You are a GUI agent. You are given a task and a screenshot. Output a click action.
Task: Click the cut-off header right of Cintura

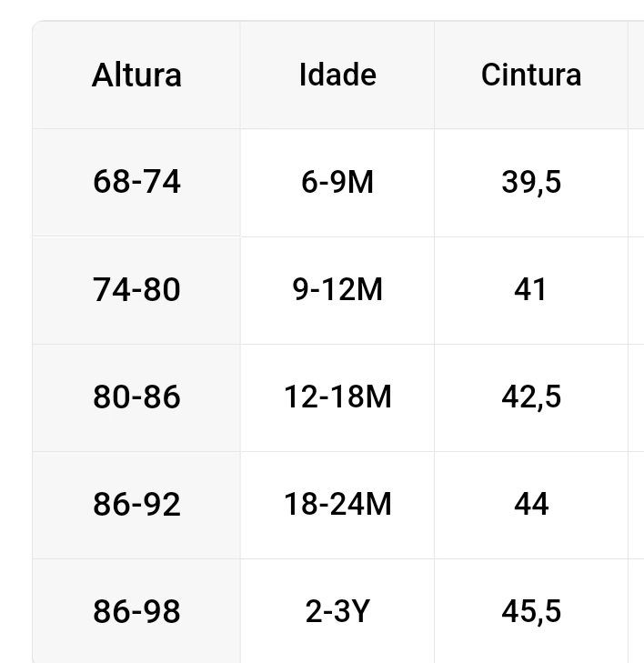coord(637,75)
